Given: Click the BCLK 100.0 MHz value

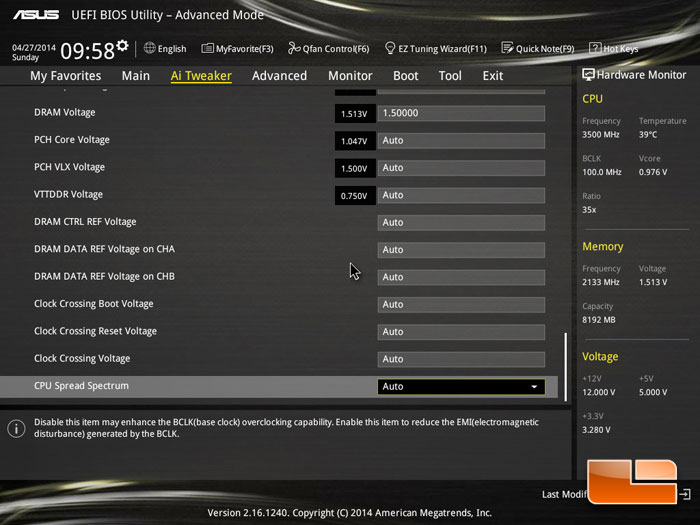Looking at the screenshot, I should [602, 172].
